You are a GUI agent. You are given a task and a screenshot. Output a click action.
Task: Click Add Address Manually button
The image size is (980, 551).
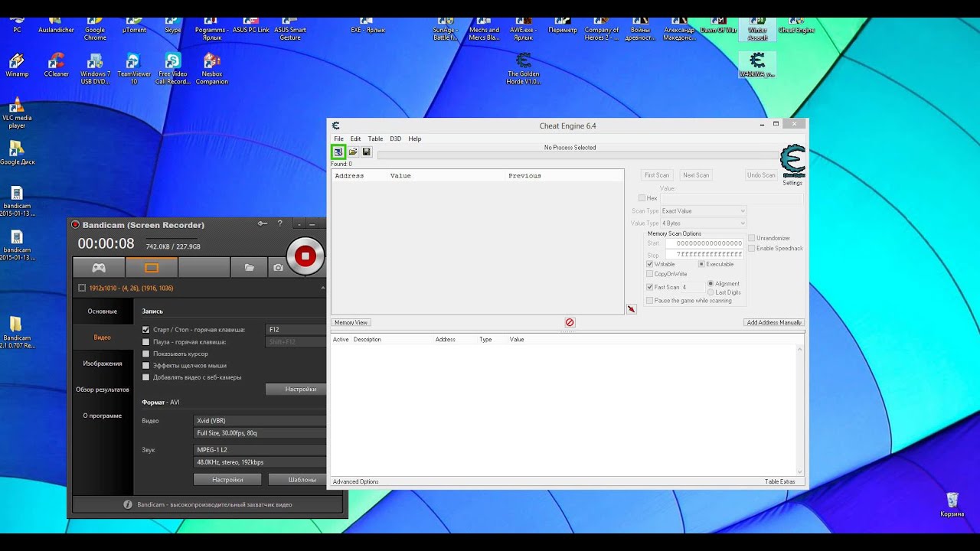tap(774, 323)
